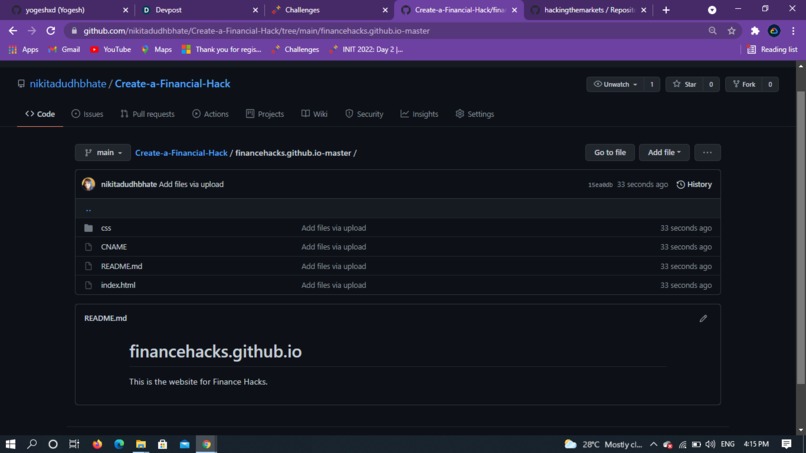
Task: Expand the main branch dropdown
Action: tap(103, 152)
